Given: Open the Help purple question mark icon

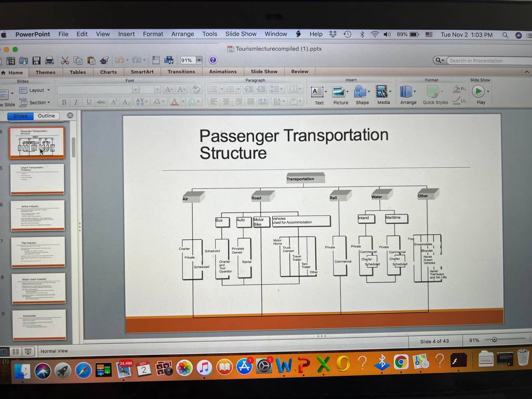Looking at the screenshot, I should [x=212, y=60].
